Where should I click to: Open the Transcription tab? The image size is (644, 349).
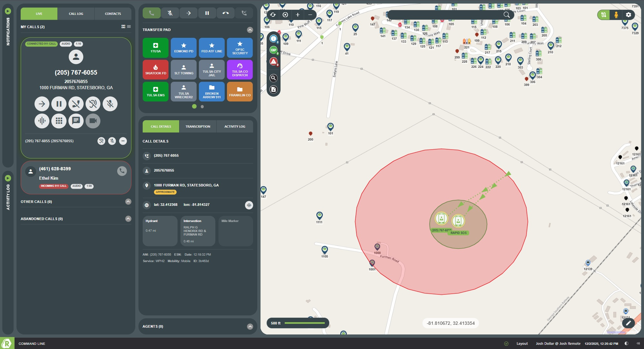point(198,126)
